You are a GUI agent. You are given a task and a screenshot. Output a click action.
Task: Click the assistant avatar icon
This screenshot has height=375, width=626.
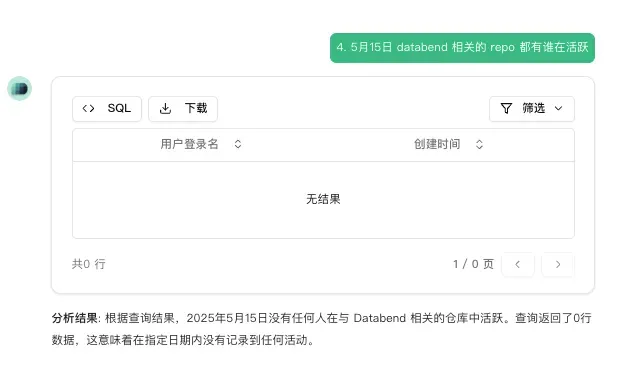pos(20,88)
